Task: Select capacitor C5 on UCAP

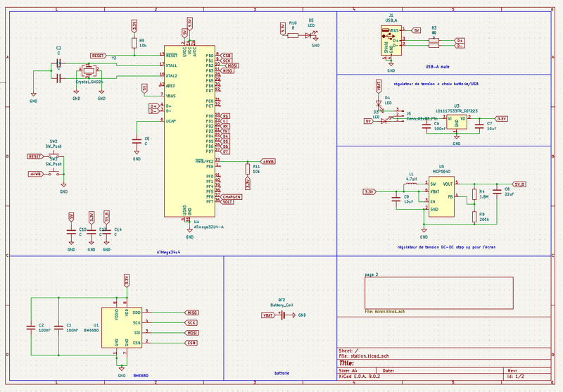Action: click(x=137, y=141)
